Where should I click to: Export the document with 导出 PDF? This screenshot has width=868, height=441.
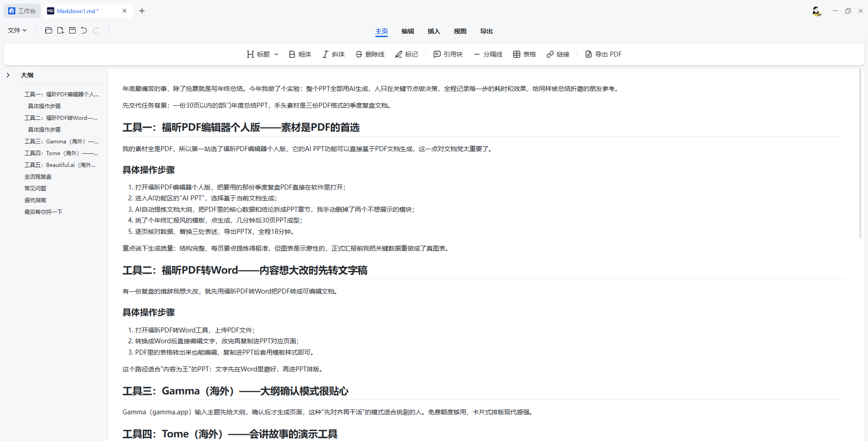coord(604,54)
